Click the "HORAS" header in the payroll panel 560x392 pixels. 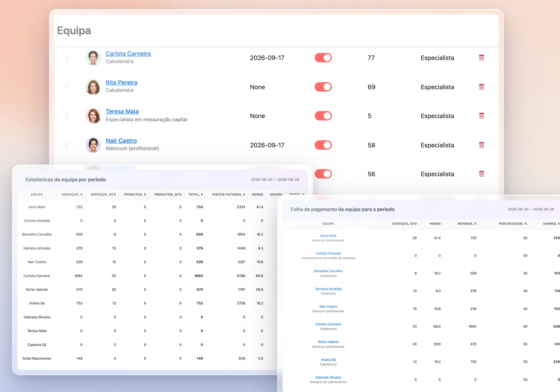pyautogui.click(x=435, y=224)
